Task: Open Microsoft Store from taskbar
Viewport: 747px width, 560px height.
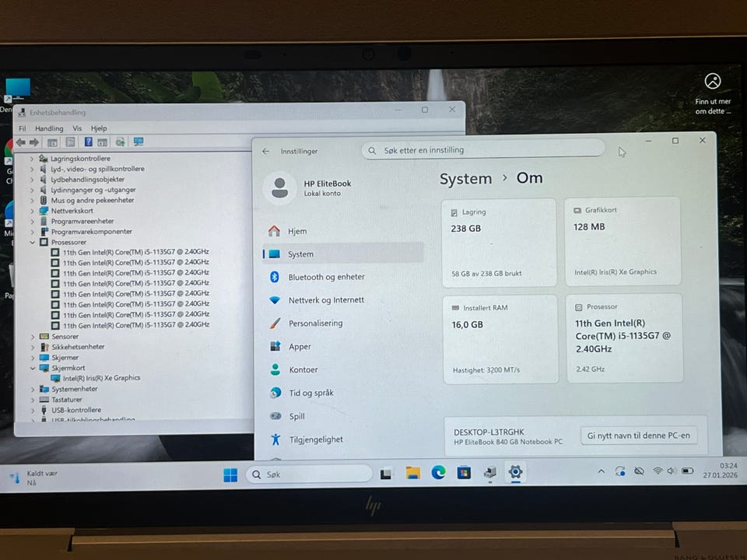Action: pyautogui.click(x=464, y=472)
